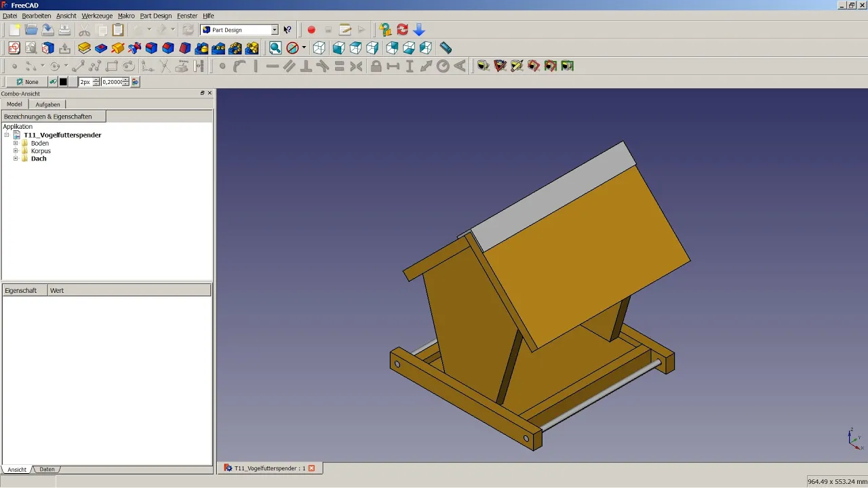Open the macros dialog notepad icon
This screenshot has height=488, width=868.
pos(344,30)
